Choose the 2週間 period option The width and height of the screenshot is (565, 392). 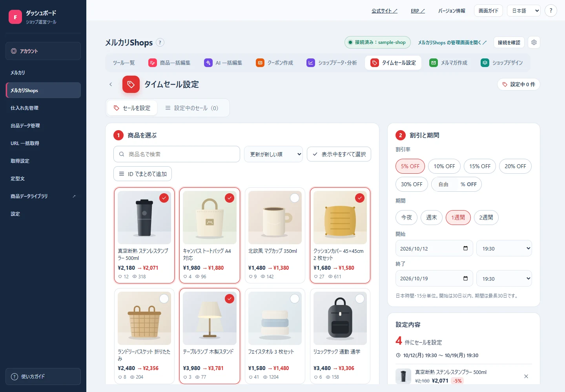(x=486, y=217)
